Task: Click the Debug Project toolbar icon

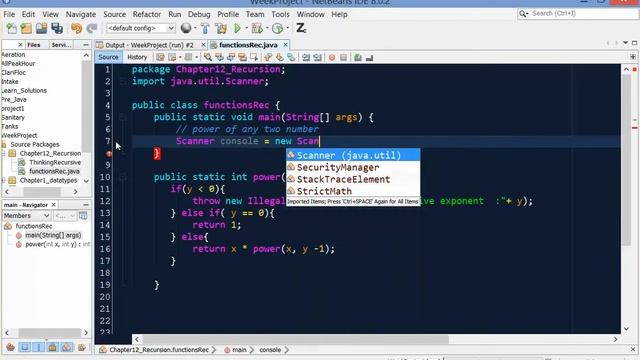Action: click(257, 28)
